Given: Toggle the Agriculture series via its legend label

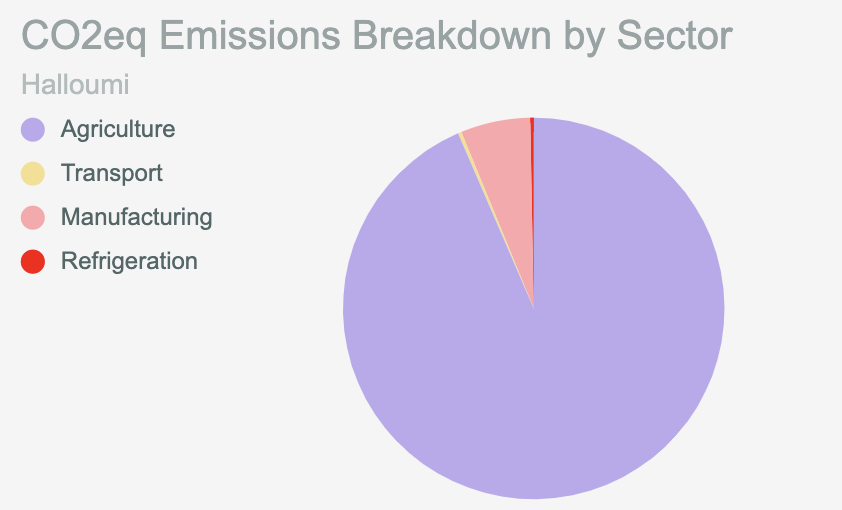Looking at the screenshot, I should 117,129.
